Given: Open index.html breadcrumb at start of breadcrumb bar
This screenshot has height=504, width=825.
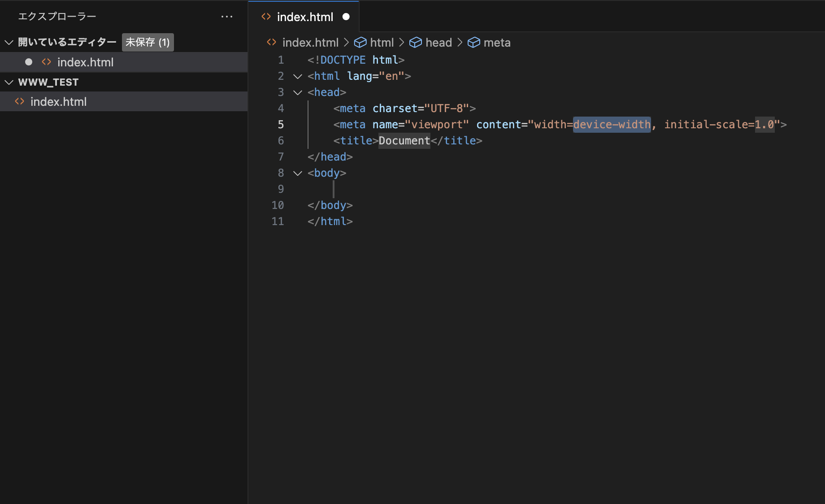Looking at the screenshot, I should click(x=310, y=42).
